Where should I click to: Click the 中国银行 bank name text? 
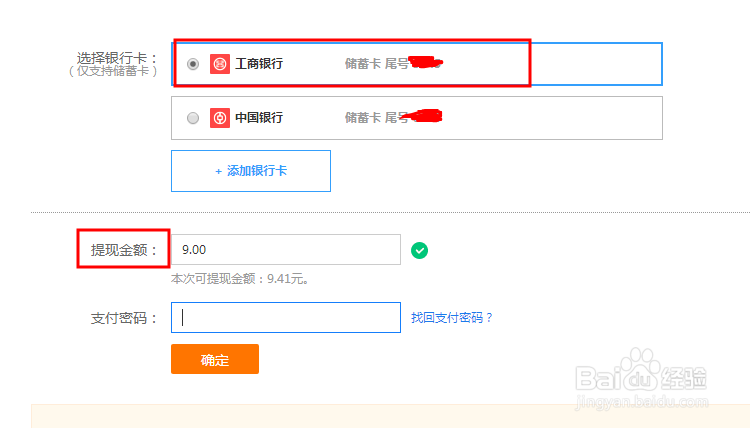pyautogui.click(x=259, y=118)
